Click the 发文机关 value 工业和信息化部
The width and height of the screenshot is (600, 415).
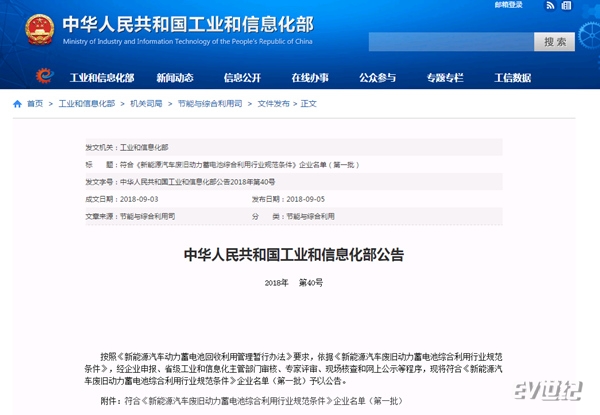click(144, 147)
